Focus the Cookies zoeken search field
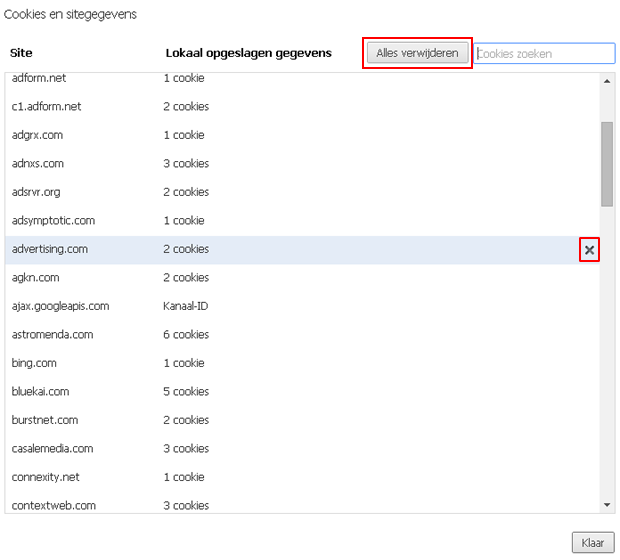Image resolution: width=620 pixels, height=560 pixels. click(544, 53)
